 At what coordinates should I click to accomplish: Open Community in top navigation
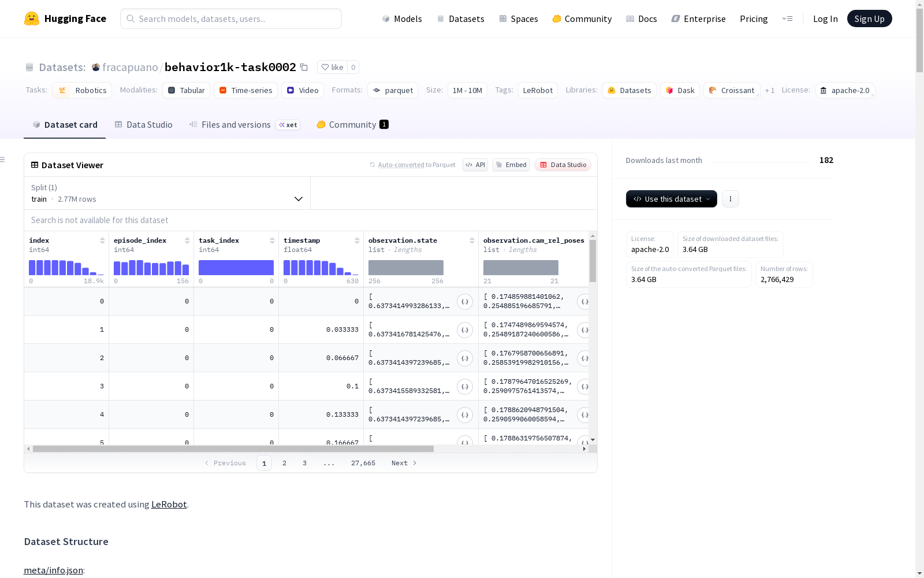pyautogui.click(x=582, y=18)
